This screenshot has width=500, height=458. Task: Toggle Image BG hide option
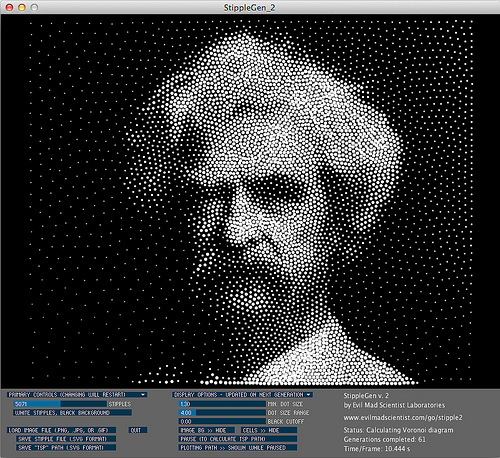207,430
